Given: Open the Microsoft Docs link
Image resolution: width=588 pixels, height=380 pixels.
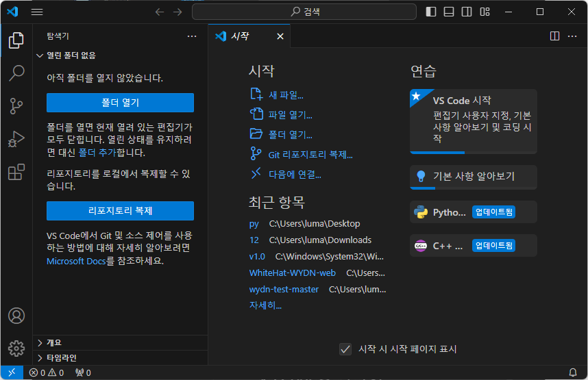Looking at the screenshot, I should click(76, 261).
